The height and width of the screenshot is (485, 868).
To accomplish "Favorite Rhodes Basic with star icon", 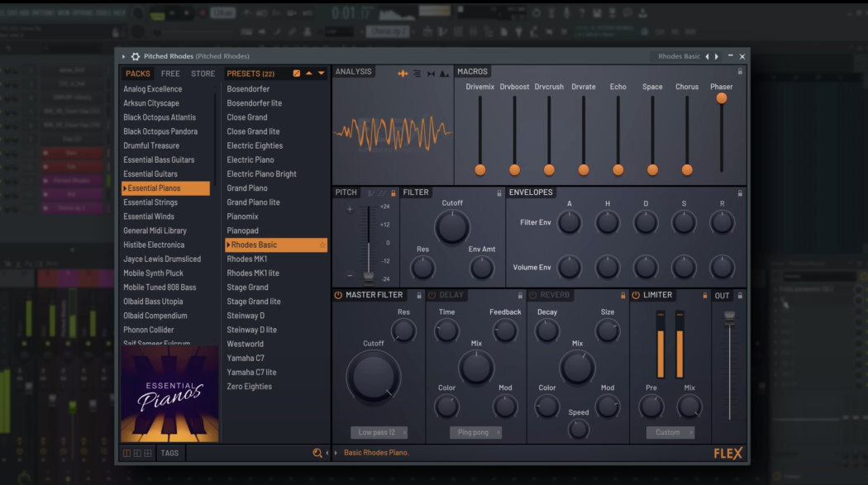I will (322, 245).
